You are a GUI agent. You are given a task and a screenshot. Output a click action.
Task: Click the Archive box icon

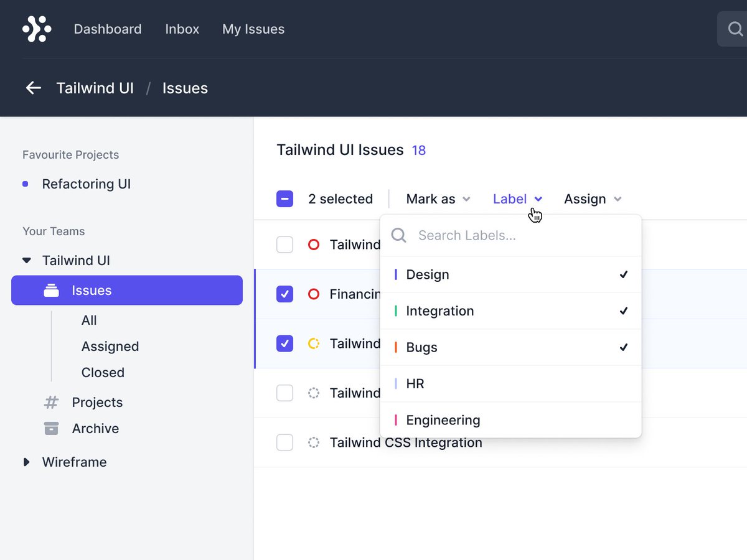(x=51, y=428)
